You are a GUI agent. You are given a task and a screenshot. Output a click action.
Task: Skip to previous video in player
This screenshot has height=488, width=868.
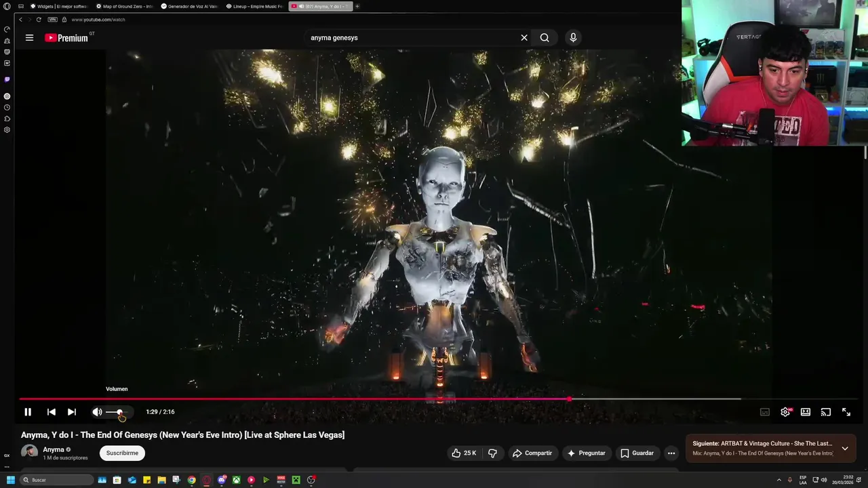tap(52, 412)
